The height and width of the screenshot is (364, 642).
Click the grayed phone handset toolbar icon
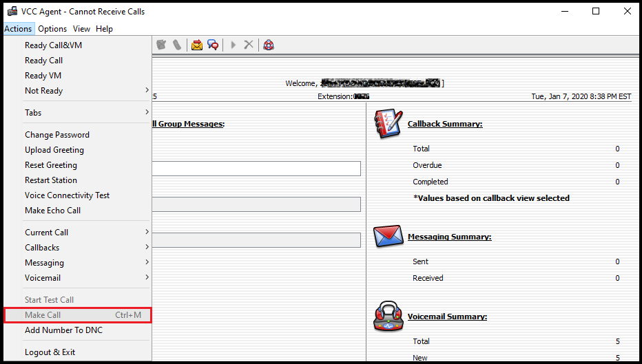click(x=176, y=45)
